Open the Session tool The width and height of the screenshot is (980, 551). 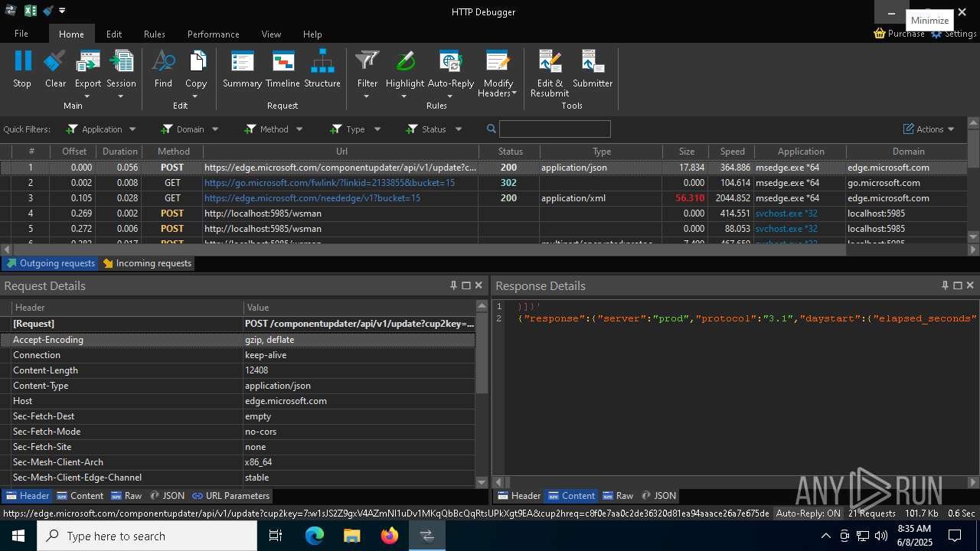[x=121, y=69]
